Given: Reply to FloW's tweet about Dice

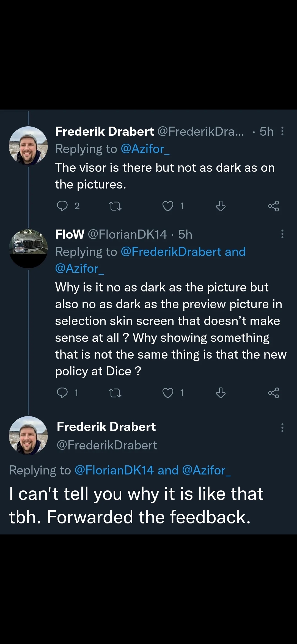Looking at the screenshot, I should 62,393.
